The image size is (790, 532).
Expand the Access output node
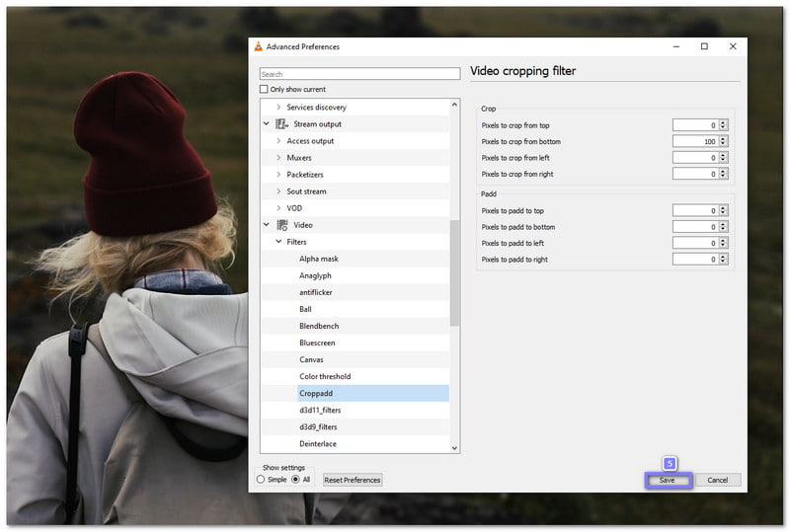[x=278, y=141]
